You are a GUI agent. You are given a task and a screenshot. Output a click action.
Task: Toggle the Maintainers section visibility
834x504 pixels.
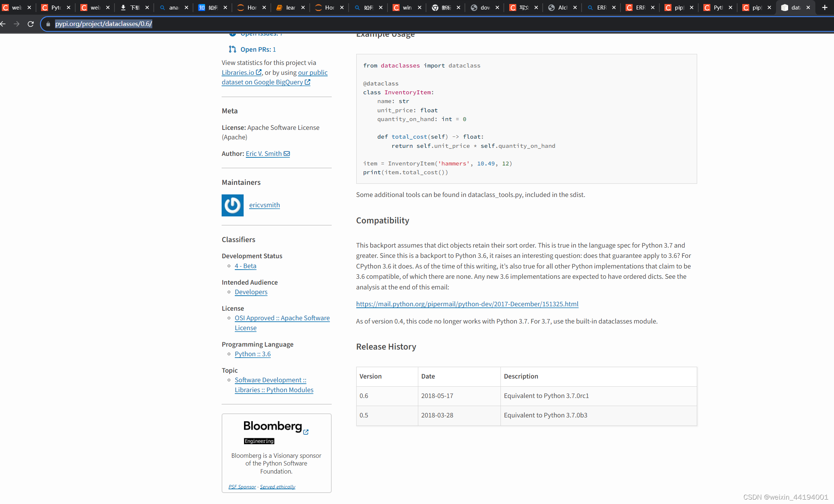point(241,182)
